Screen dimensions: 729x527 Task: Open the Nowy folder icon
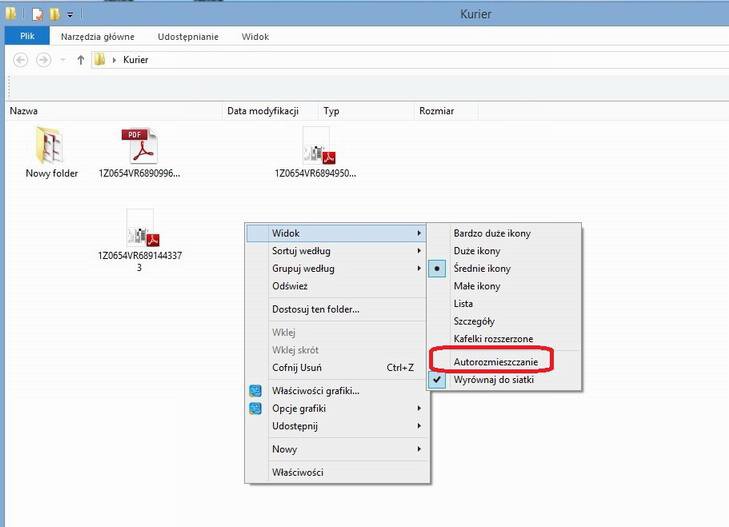click(x=51, y=147)
